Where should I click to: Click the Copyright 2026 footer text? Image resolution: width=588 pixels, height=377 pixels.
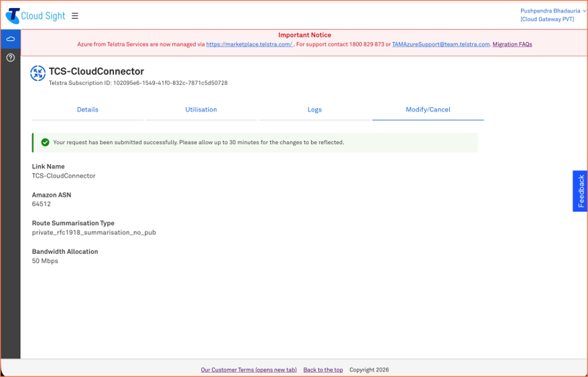369,370
